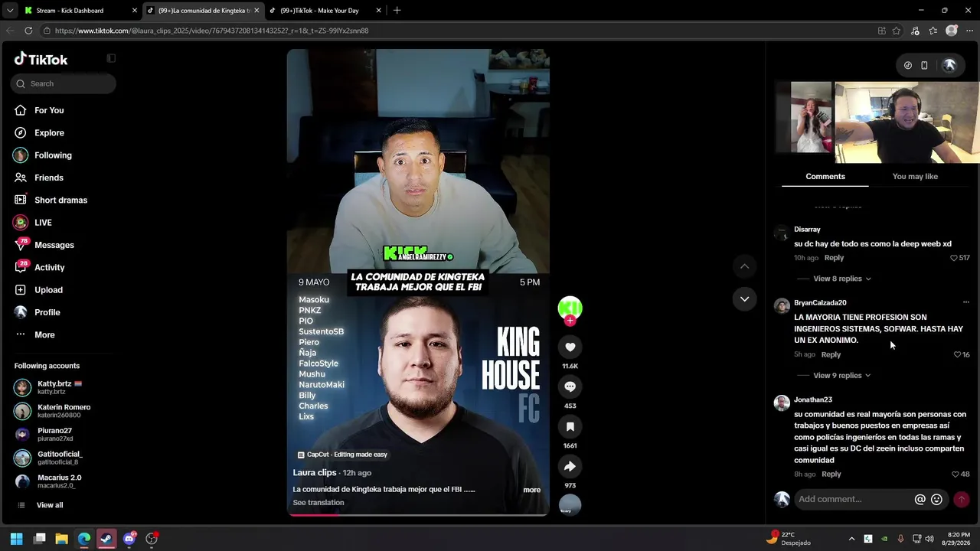Viewport: 980px width, 551px height.
Task: Open browser tab list dropdown
Action: (x=10, y=11)
